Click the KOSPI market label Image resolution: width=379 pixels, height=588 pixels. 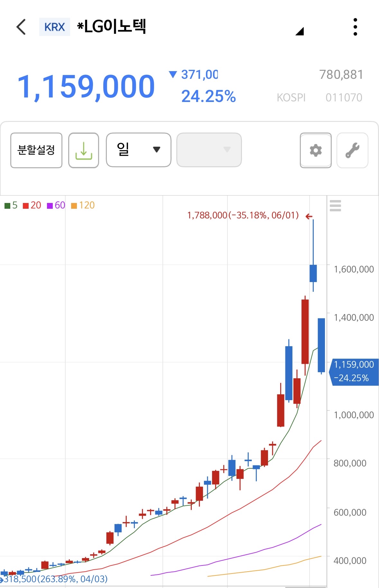pos(291,97)
